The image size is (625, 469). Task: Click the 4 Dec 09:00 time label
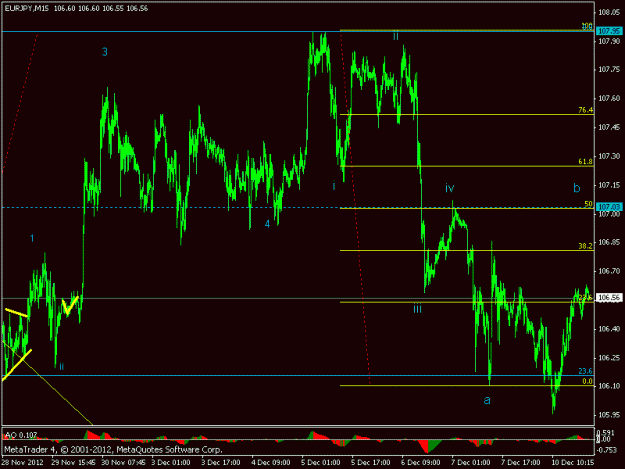[271, 463]
